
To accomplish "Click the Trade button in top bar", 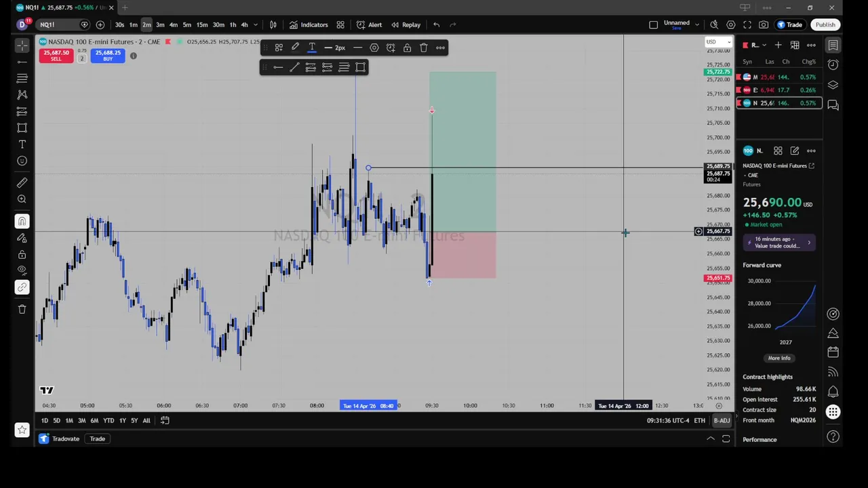I will coord(789,25).
